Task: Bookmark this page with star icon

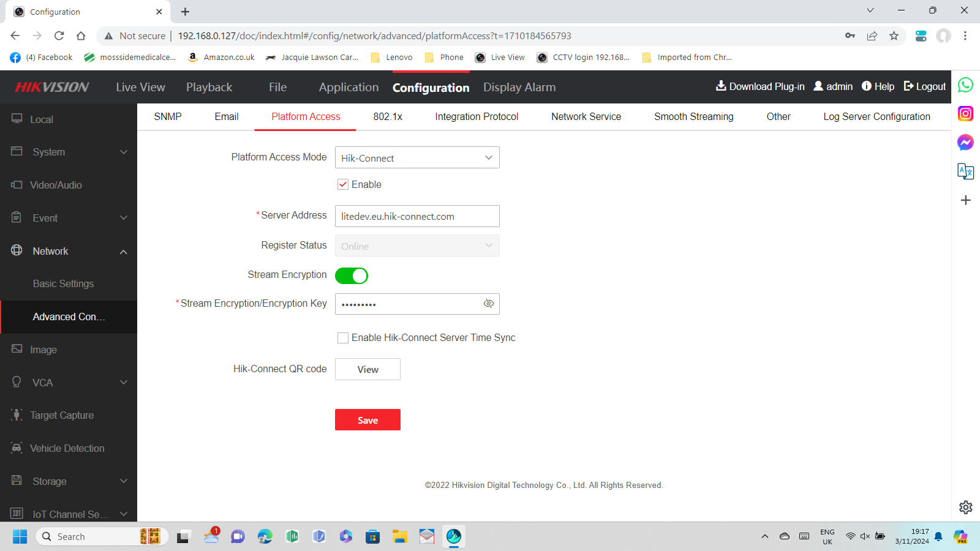Action: 894,36
